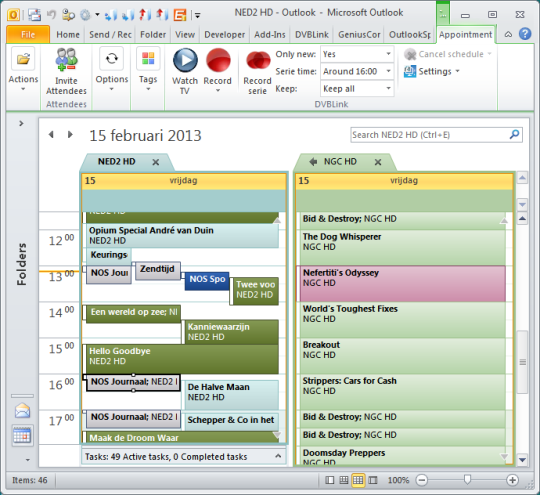
Task: Collapse the Tasks bar chevron
Action: [278, 456]
